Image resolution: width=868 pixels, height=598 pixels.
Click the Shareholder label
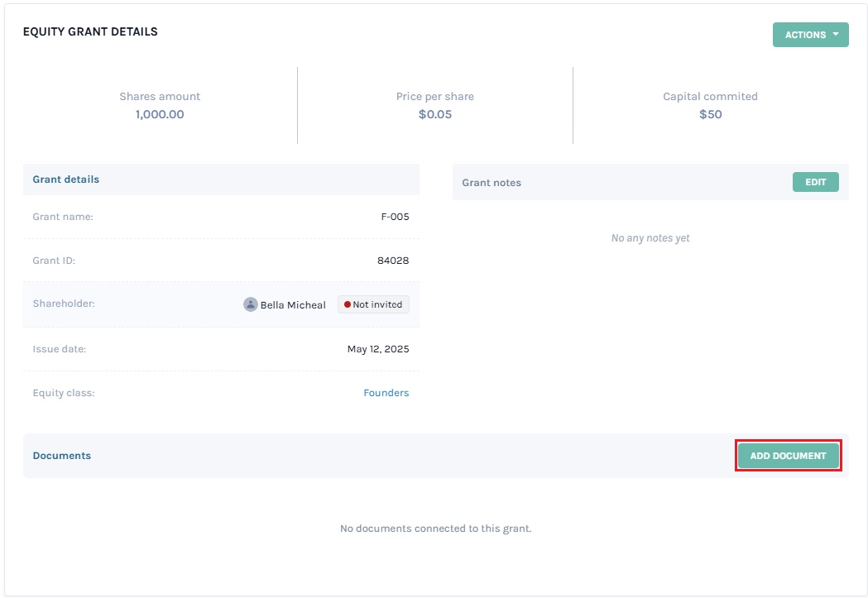point(64,304)
